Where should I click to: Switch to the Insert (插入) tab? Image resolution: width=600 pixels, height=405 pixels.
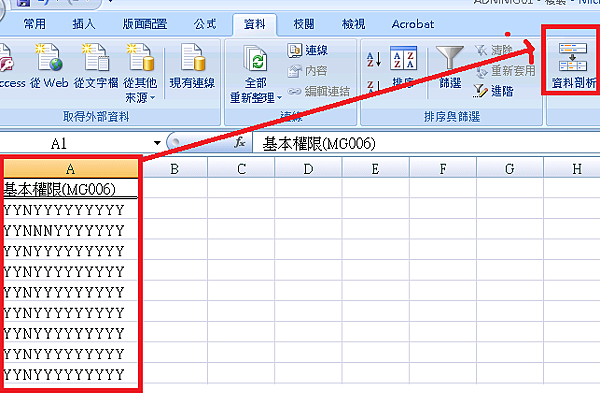[x=84, y=24]
